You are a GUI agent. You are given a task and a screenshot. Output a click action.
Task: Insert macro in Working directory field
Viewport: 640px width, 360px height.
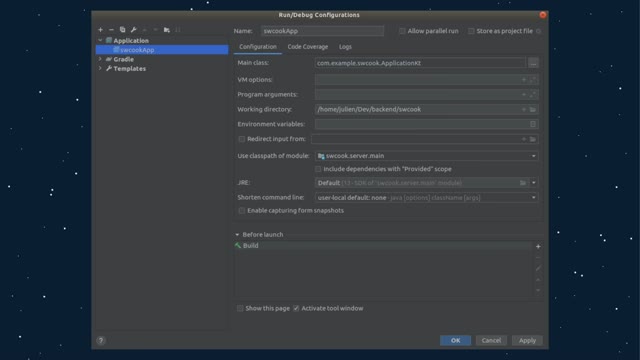[x=524, y=109]
